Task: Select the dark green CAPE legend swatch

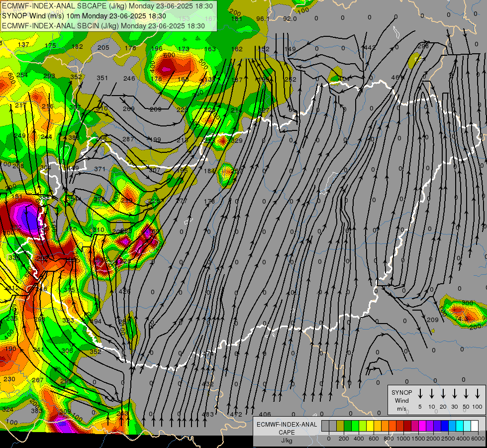Action: pyautogui.click(x=348, y=426)
